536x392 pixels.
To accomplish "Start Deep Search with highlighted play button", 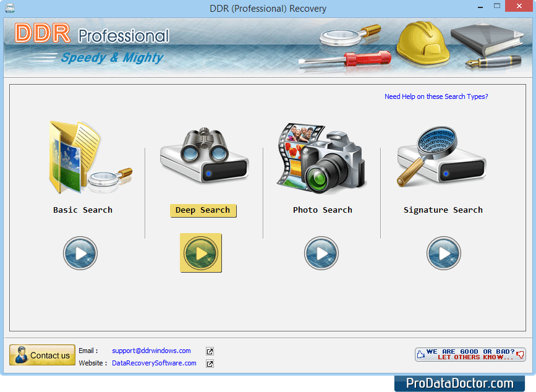I will (x=201, y=253).
